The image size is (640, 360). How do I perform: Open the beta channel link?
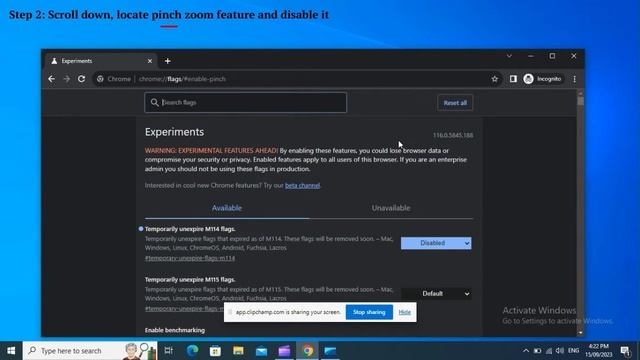coord(302,185)
